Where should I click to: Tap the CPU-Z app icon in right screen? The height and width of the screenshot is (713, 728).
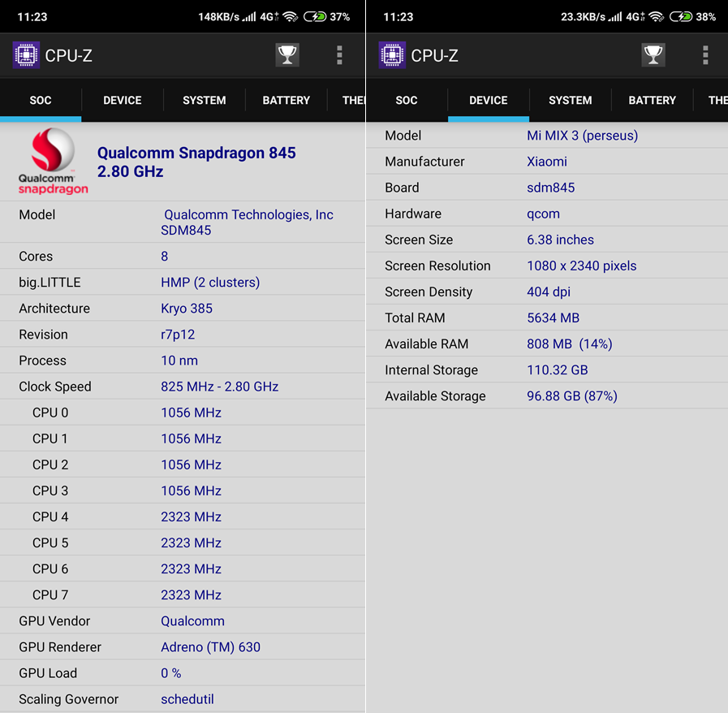click(392, 54)
